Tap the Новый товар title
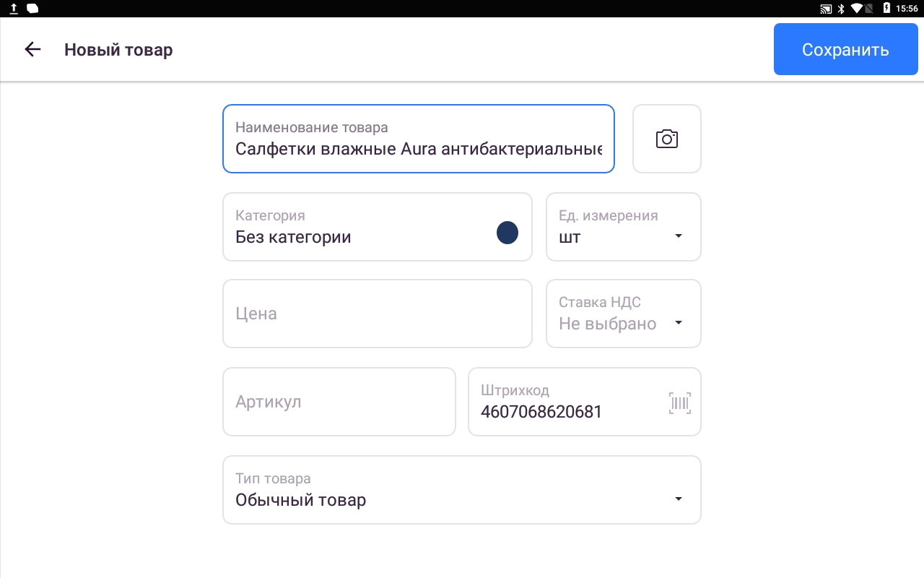 [118, 50]
